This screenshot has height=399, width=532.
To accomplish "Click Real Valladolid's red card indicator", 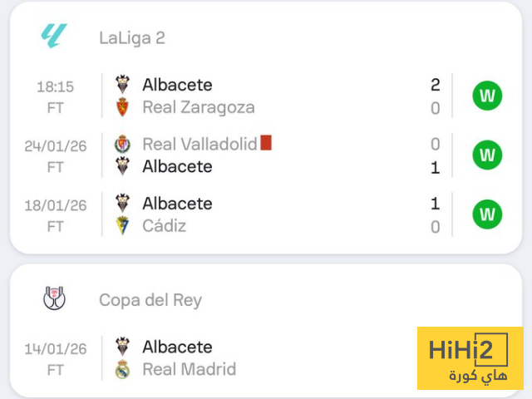I will pyautogui.click(x=266, y=143).
